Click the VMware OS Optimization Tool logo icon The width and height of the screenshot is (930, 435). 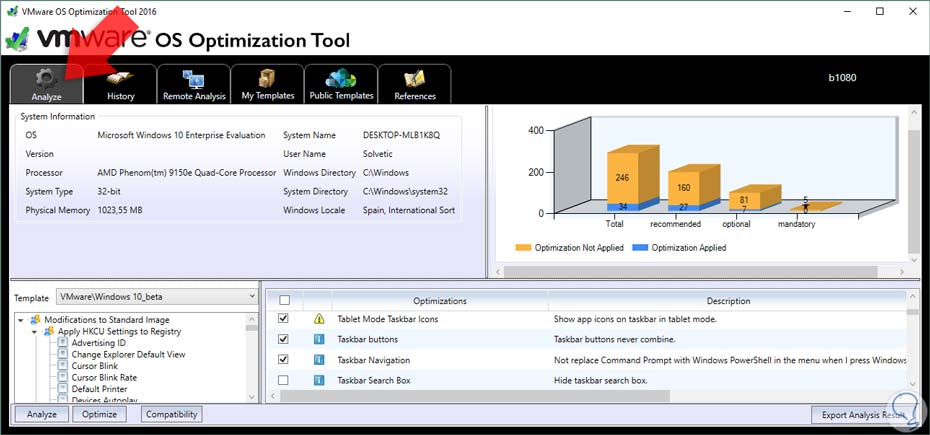[x=17, y=38]
